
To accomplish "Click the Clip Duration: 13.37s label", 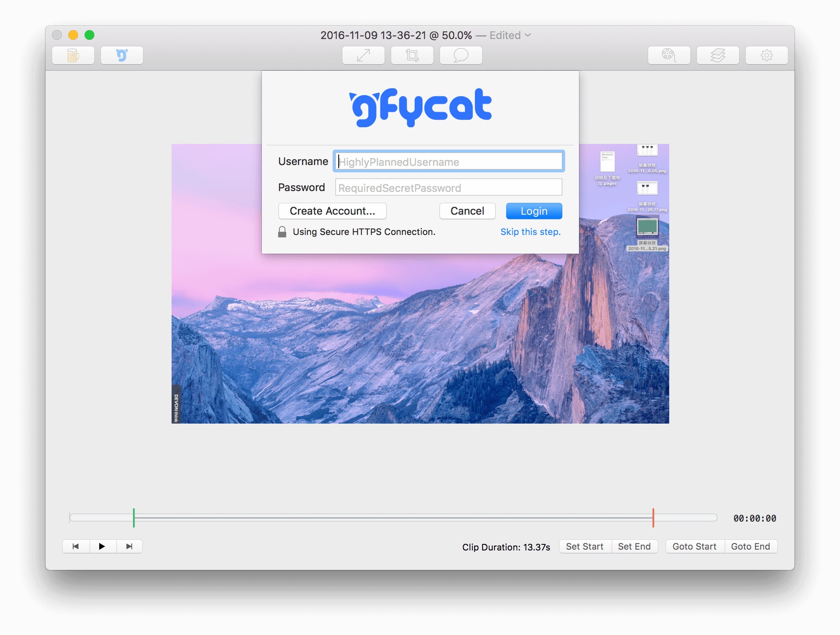I will [506, 547].
